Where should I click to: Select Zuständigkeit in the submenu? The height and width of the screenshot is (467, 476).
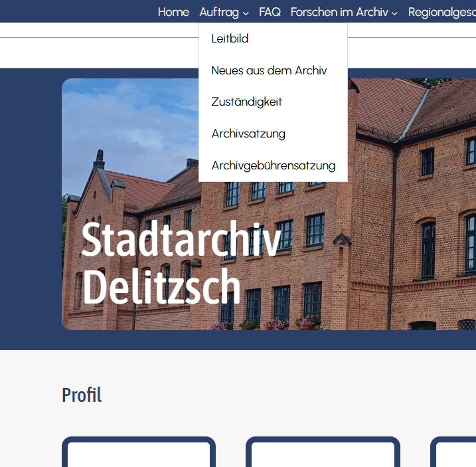pyautogui.click(x=246, y=102)
